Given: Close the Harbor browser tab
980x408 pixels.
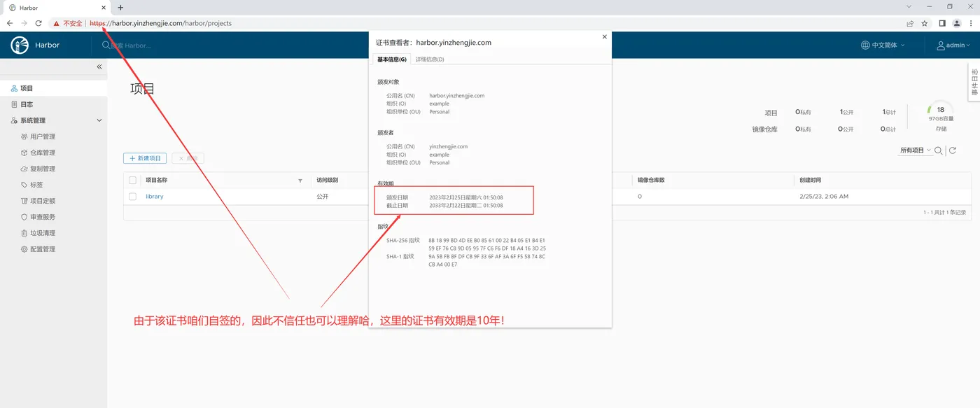Looking at the screenshot, I should click(102, 8).
